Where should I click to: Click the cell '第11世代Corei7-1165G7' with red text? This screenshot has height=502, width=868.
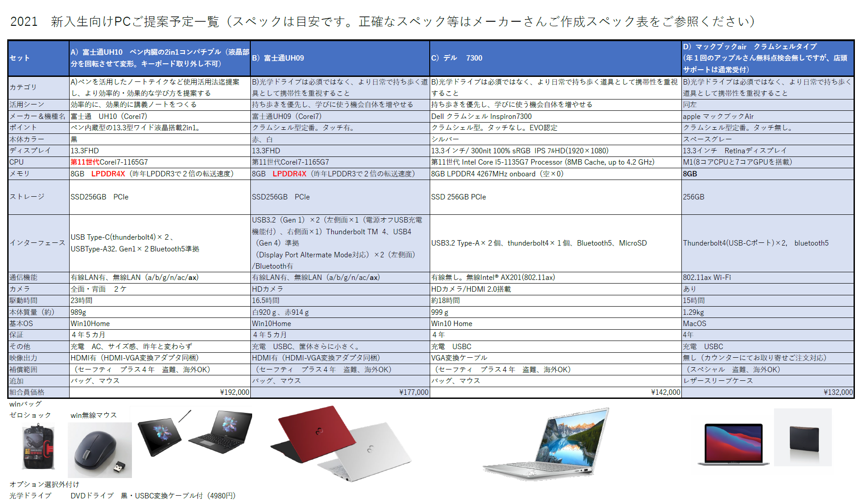tap(160, 162)
